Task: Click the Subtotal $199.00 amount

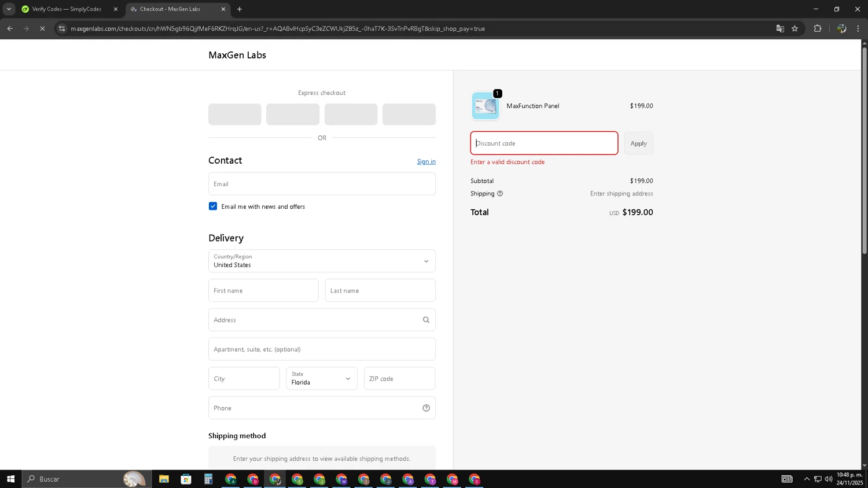Action: (x=642, y=181)
